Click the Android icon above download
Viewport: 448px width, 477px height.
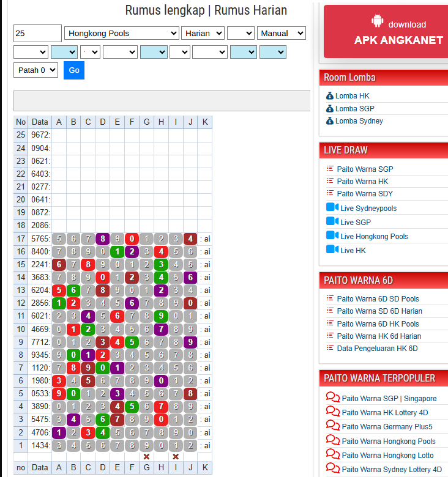(x=378, y=21)
